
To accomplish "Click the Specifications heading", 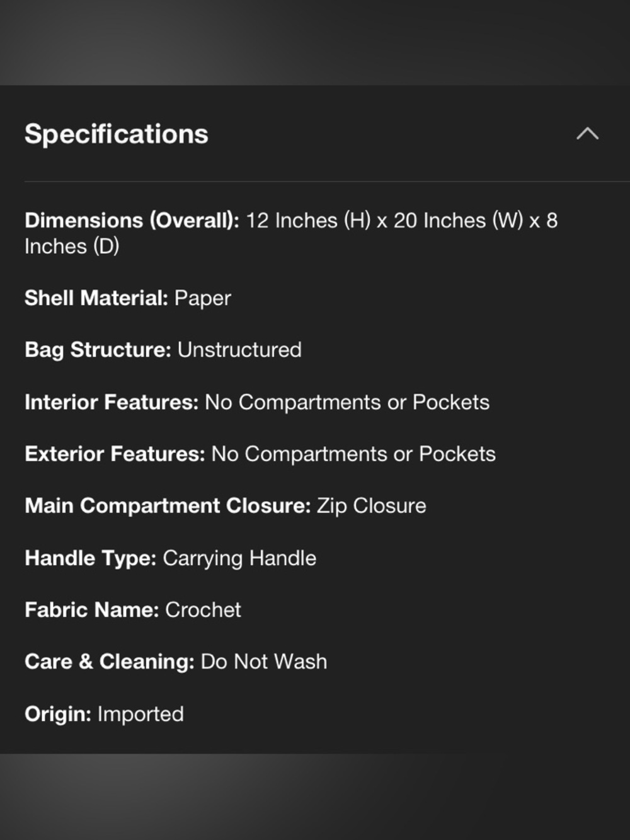I will (117, 134).
